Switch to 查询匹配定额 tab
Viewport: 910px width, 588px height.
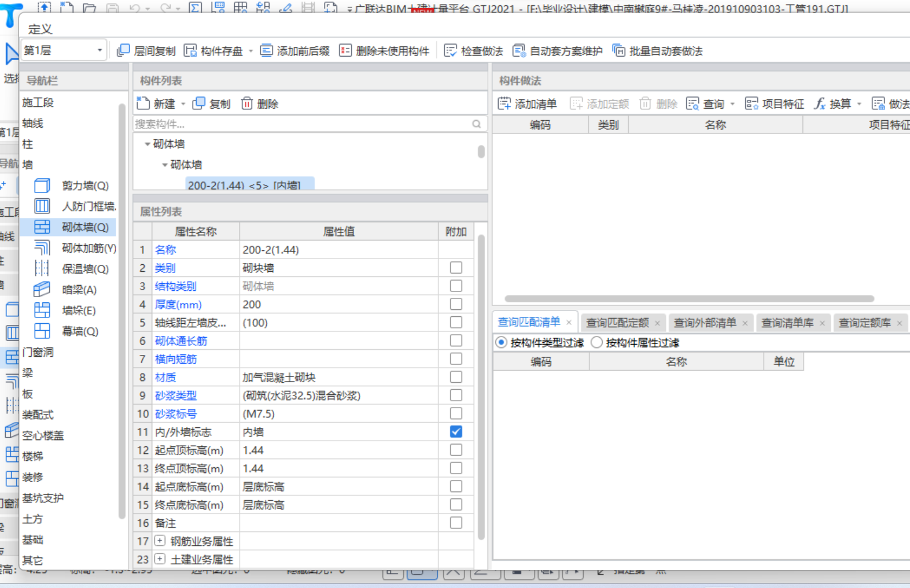click(617, 323)
